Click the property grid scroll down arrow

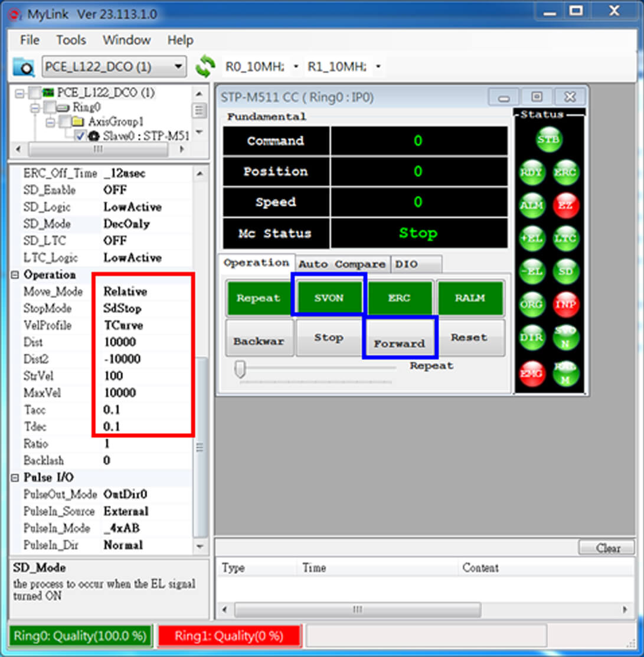pyautogui.click(x=200, y=547)
